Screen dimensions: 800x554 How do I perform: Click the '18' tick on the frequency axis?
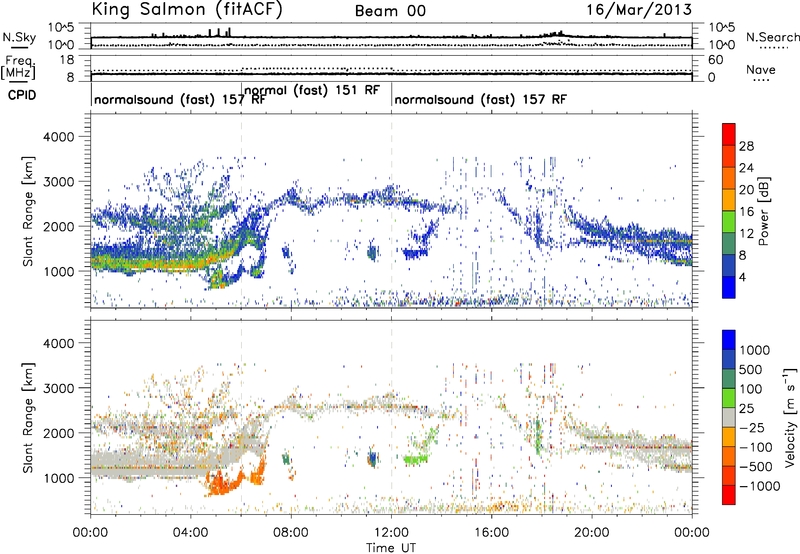[66, 60]
